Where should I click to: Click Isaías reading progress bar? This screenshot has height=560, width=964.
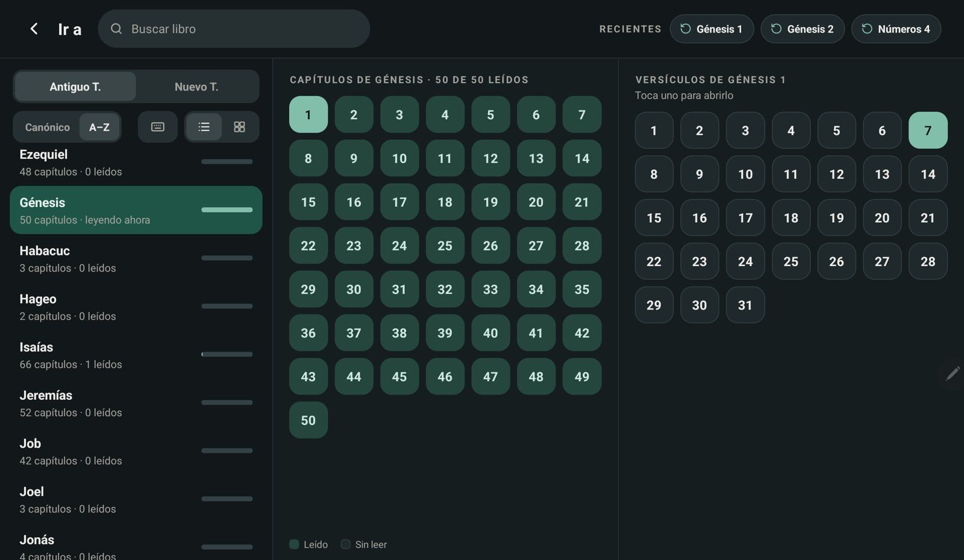coord(227,354)
